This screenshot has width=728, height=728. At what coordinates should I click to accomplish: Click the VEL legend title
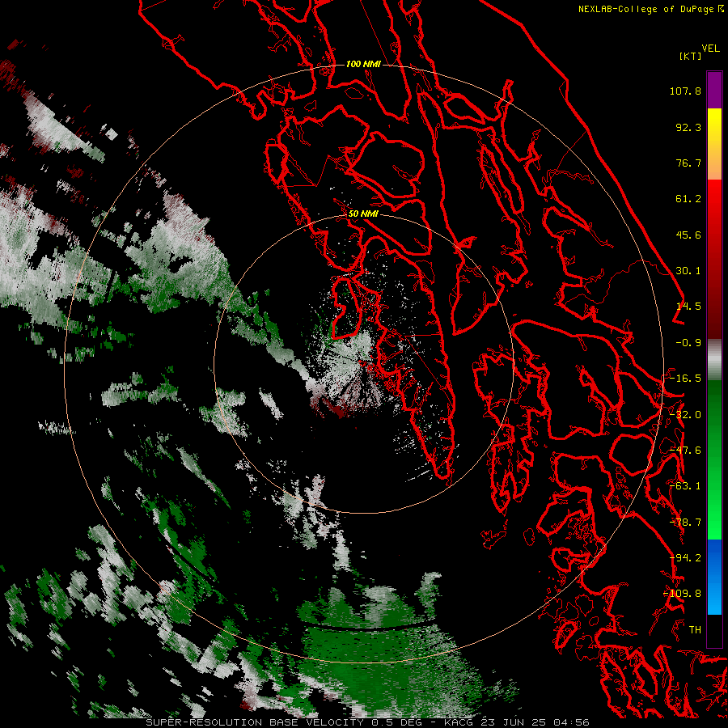click(710, 49)
